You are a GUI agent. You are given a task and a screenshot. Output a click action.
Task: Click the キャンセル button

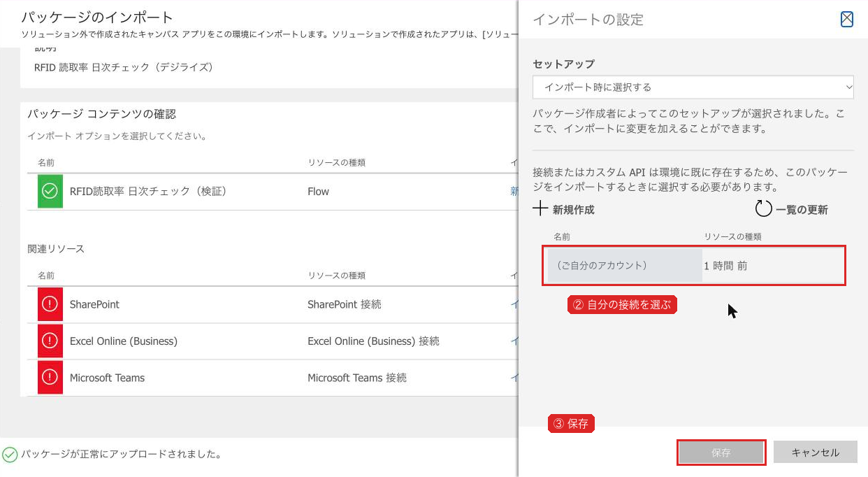pos(816,453)
